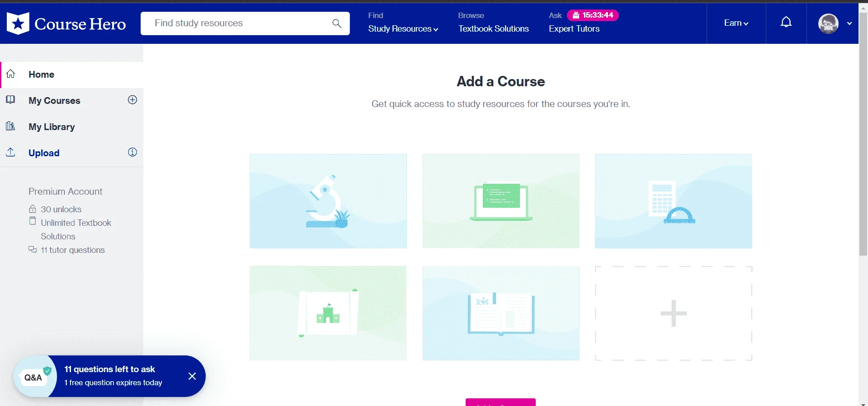The height and width of the screenshot is (406, 868).
Task: Click the page vertical scrollbar
Action: [x=863, y=134]
